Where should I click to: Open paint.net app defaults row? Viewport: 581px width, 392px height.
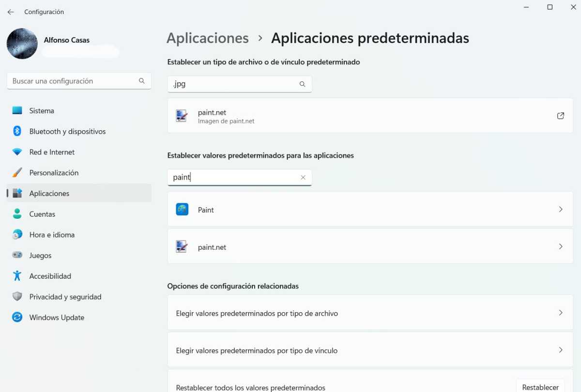click(x=370, y=246)
